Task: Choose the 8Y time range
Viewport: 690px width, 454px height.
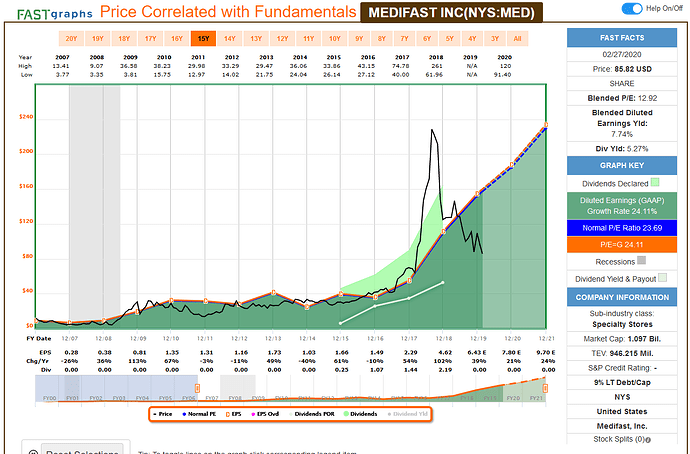Action: [x=382, y=39]
